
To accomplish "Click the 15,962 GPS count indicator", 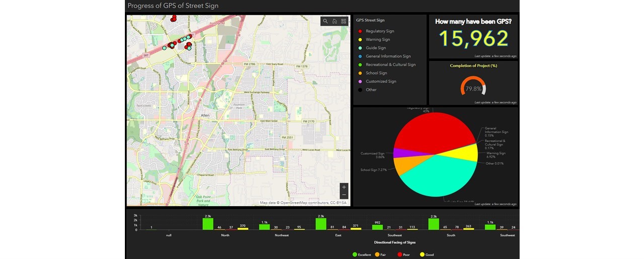I will (473, 39).
